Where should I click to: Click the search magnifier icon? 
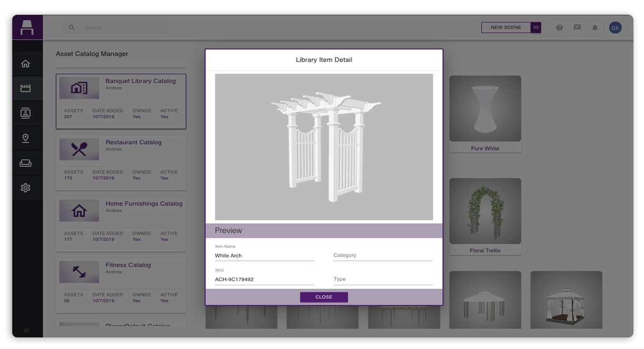[71, 27]
